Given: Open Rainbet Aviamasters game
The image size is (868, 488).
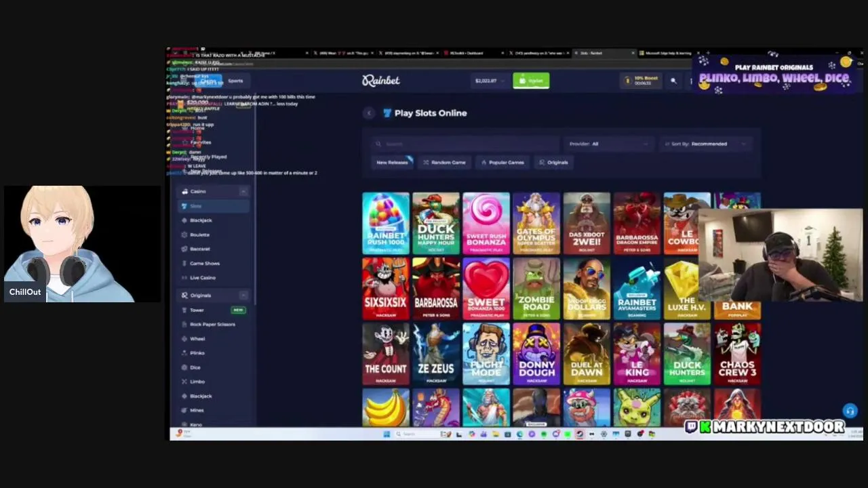Looking at the screenshot, I should pyautogui.click(x=637, y=289).
